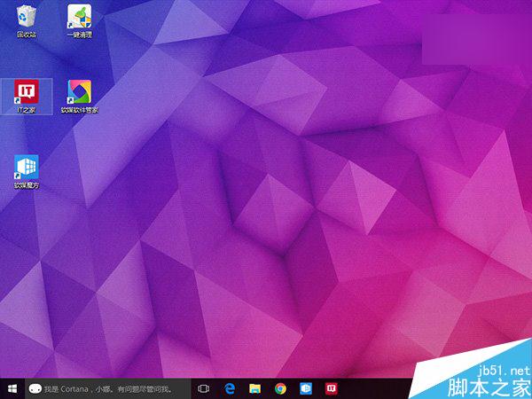Open the Recycle Bin (回收站) desktop icon
This screenshot has height=399, width=532.
point(27,16)
